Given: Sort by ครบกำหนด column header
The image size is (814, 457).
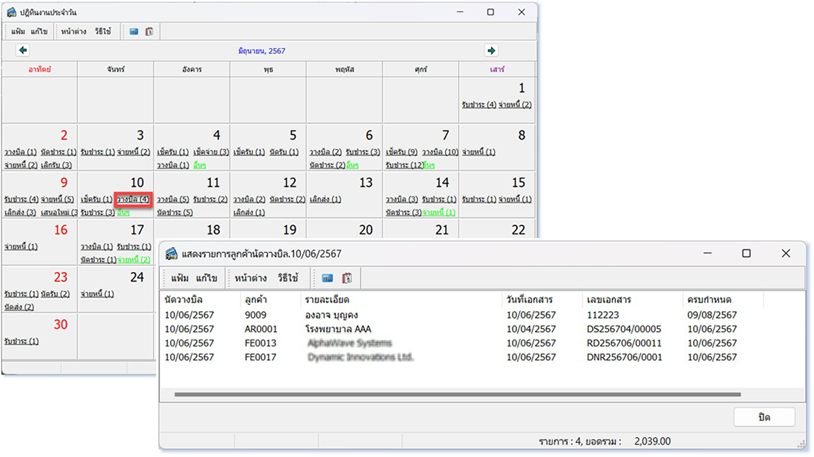Looking at the screenshot, I should click(712, 299).
